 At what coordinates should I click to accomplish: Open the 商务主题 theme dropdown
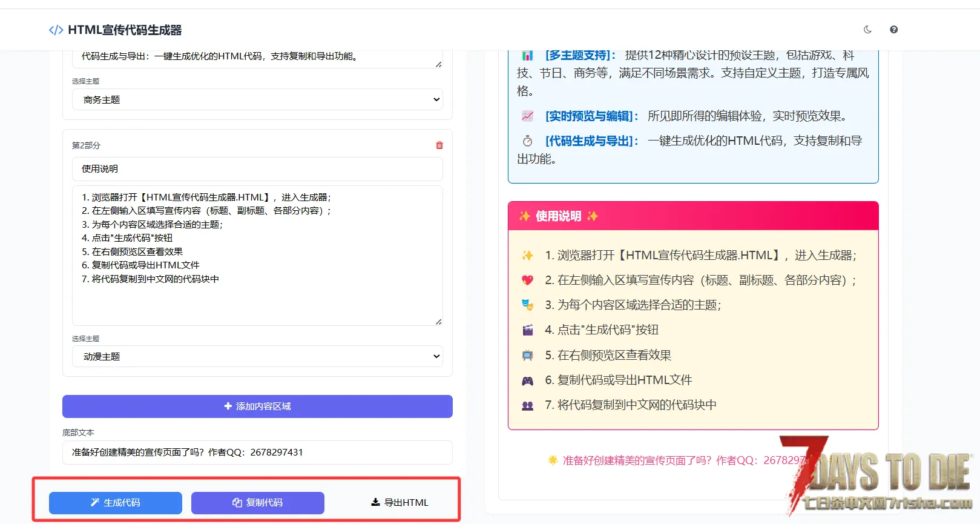click(x=257, y=100)
